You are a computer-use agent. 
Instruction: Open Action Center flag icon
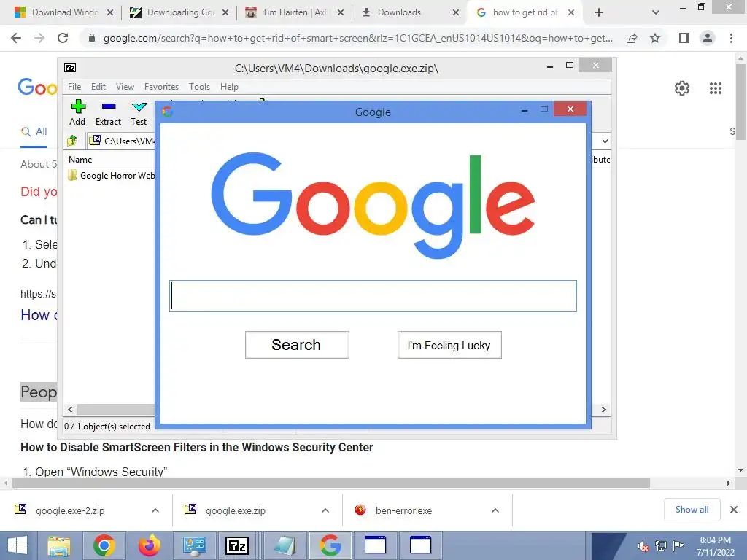(x=678, y=546)
